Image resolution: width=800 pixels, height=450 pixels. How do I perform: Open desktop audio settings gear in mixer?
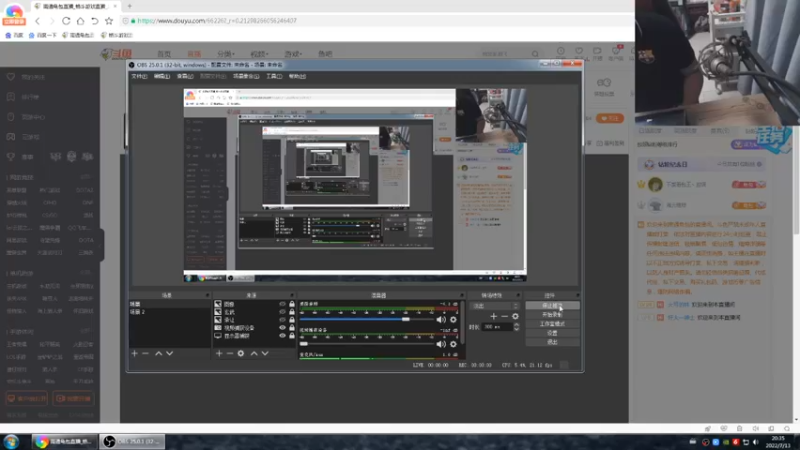453,319
